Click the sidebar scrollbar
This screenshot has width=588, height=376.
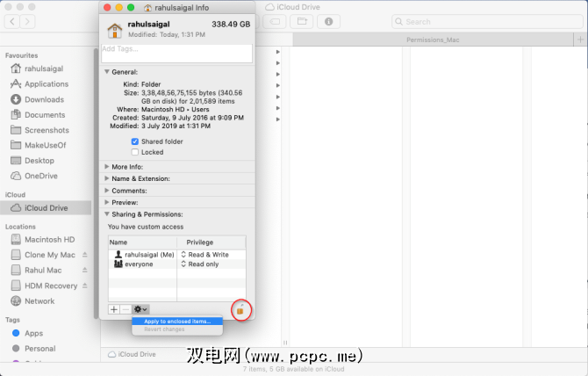(x=96, y=184)
